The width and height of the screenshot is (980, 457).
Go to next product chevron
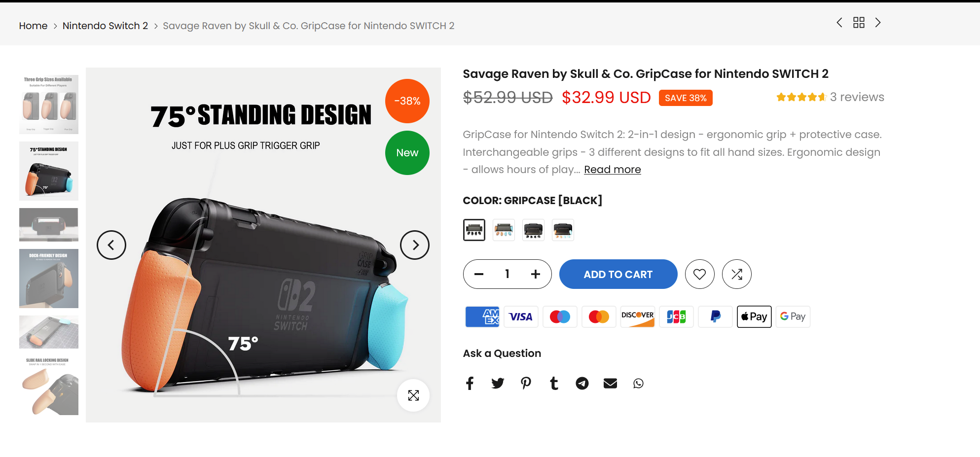tap(878, 23)
